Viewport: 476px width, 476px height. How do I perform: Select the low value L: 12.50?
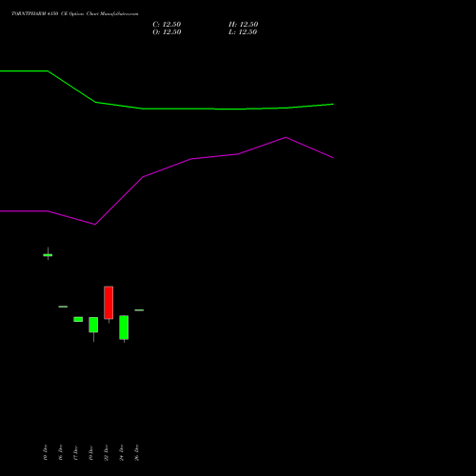click(x=243, y=32)
